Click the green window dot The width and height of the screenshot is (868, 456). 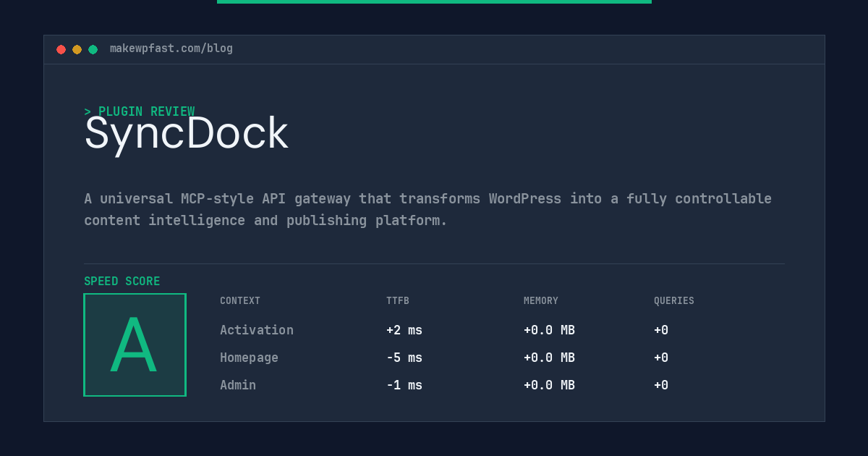coord(93,49)
